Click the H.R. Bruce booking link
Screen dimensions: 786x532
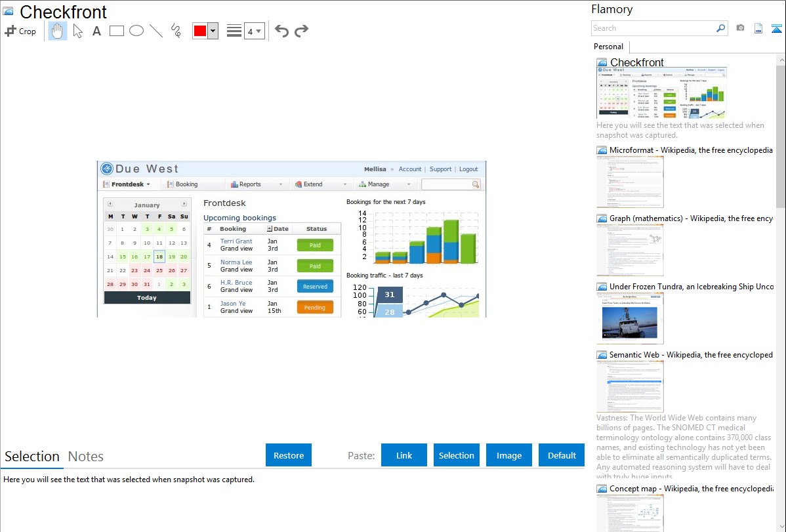click(236, 282)
